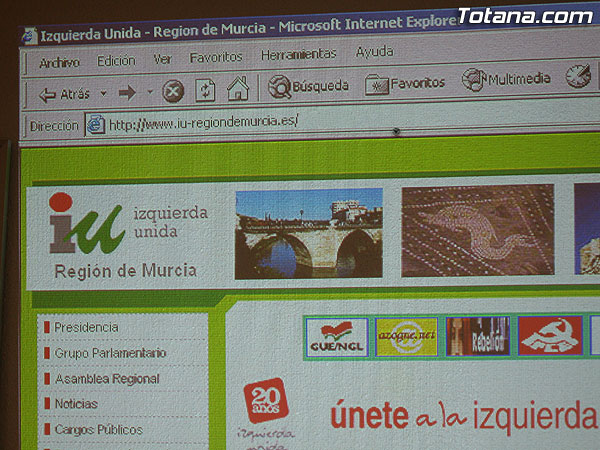Click the Izquierda Unida IU logo
The width and height of the screenshot is (600, 450).
(87, 224)
